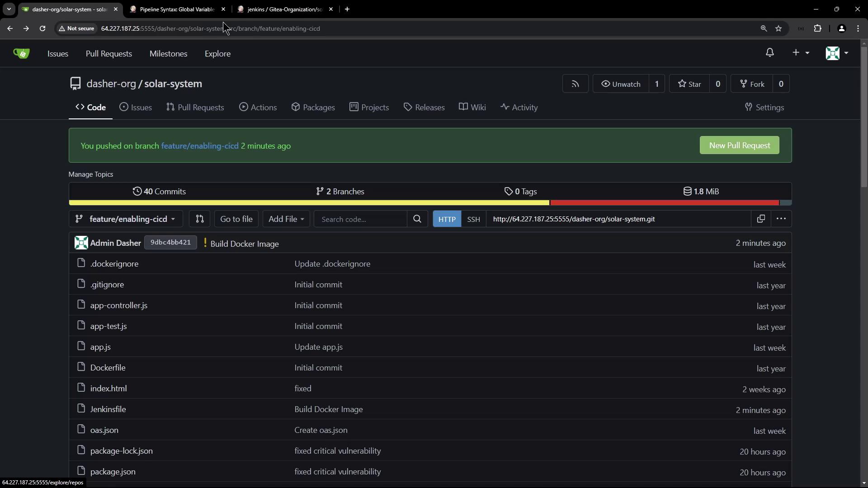Click the RSS feed icon

(575, 84)
